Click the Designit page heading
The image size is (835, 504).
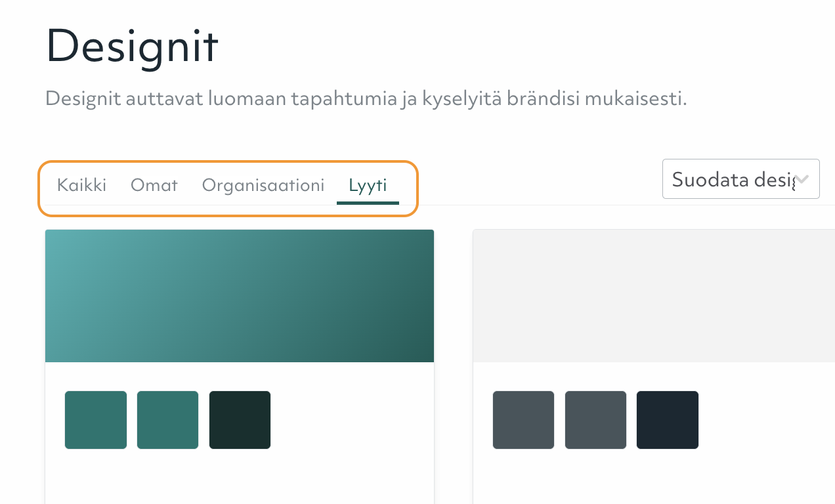pyautogui.click(x=131, y=46)
